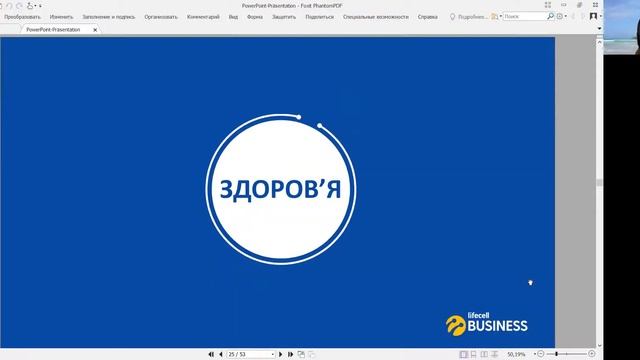Click the touch mode hand icon
Screen dimensions: 640x360
[30, 6]
